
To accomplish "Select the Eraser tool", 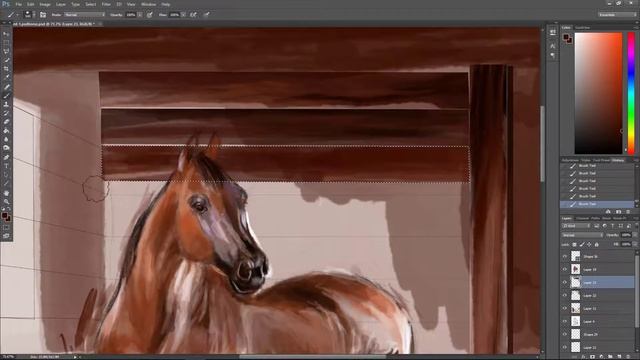I will (6, 122).
